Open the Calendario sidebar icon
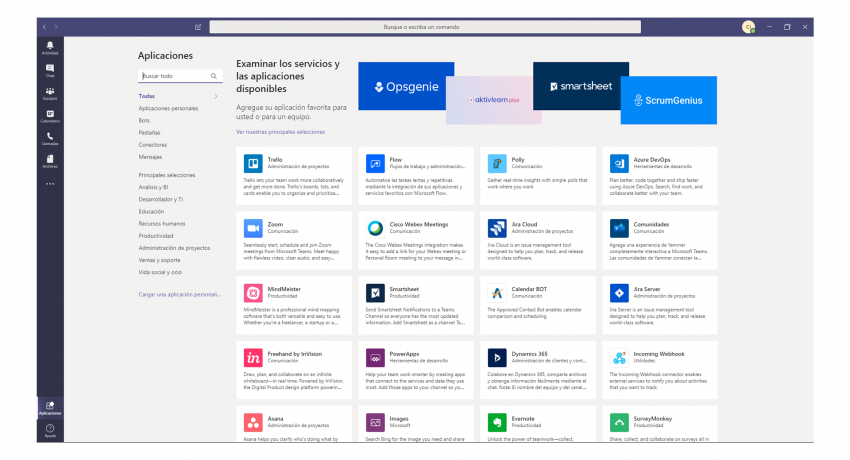Screen dimensions: 850x460 tap(50, 116)
